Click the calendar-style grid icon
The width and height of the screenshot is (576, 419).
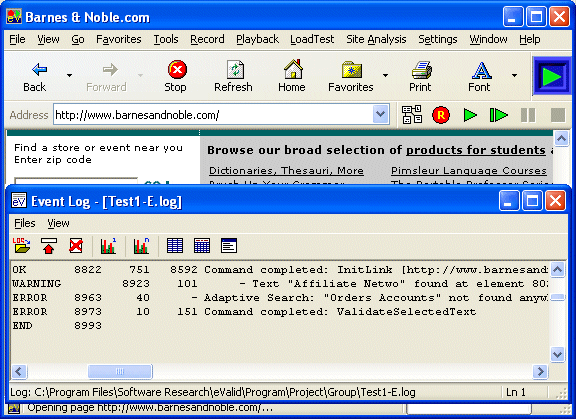202,245
